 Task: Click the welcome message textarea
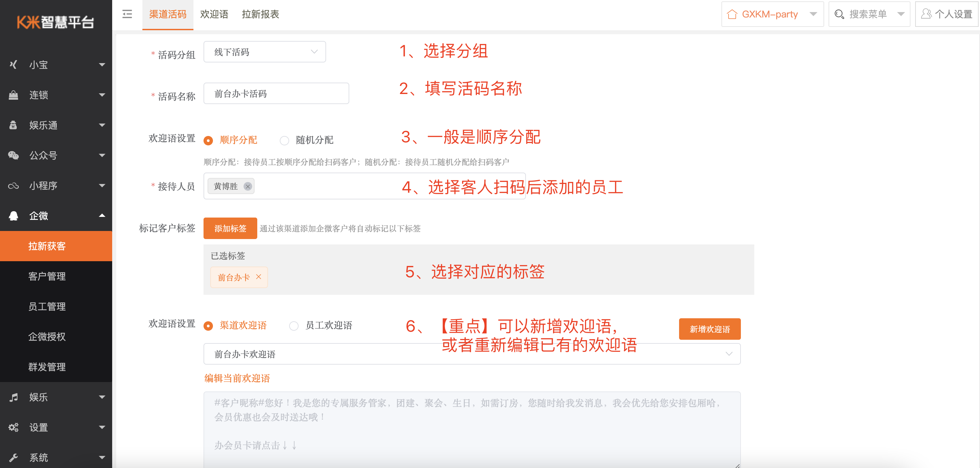(472, 430)
